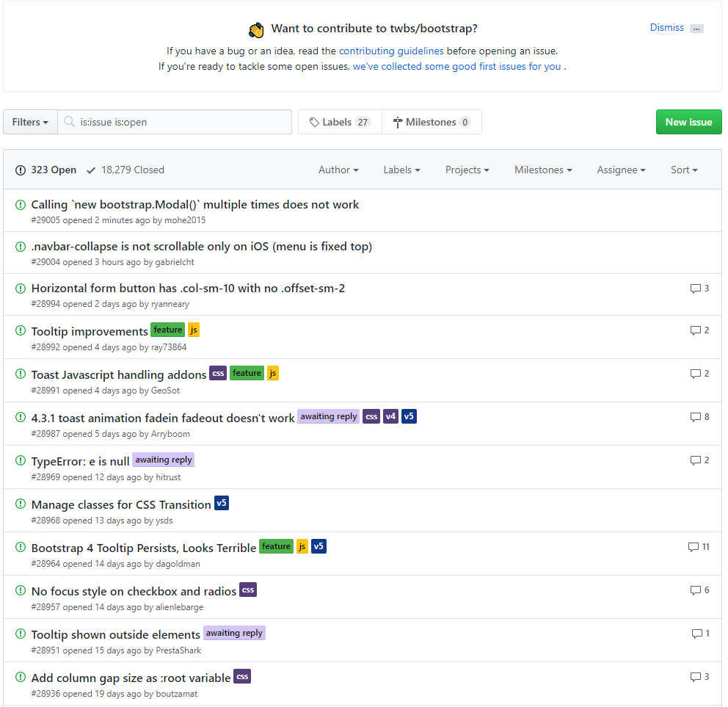Open issue Horizontal form button has .col-sm-10

[x=188, y=288]
